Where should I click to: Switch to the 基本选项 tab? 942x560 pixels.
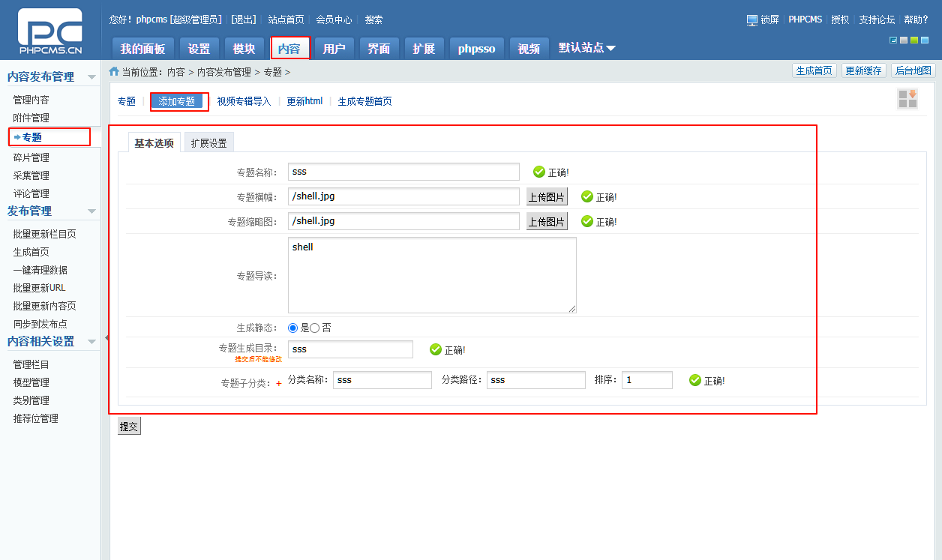(154, 142)
